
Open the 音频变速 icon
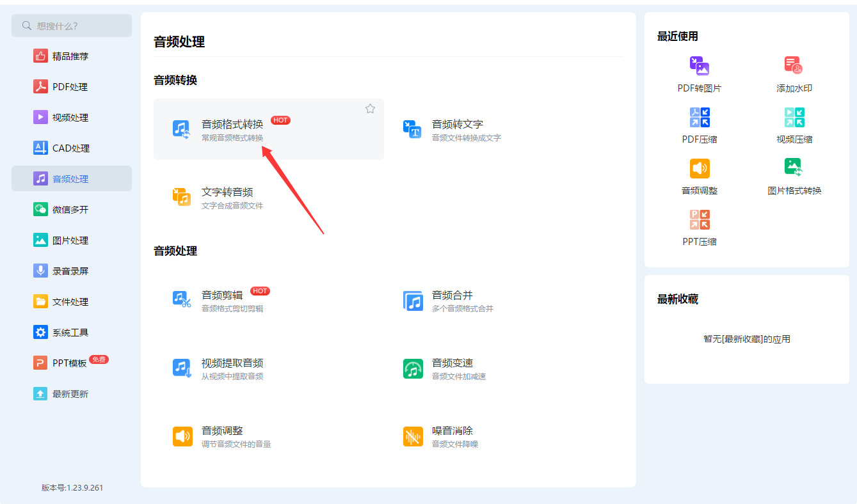click(x=413, y=368)
